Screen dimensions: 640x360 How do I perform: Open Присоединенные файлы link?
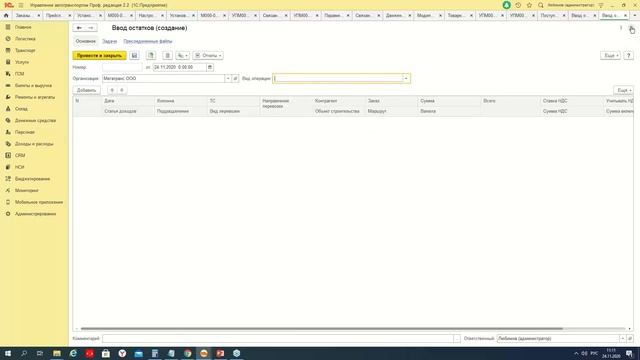(148, 41)
